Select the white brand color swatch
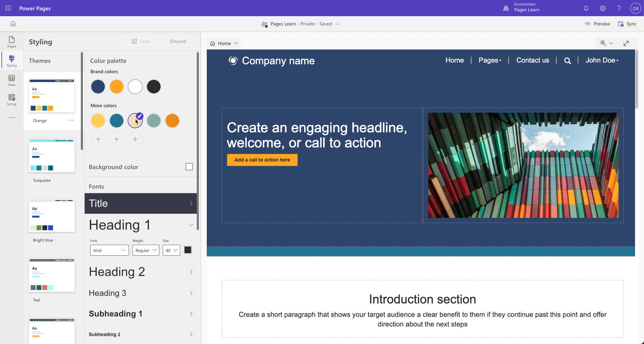This screenshot has width=644, height=344. click(x=135, y=87)
